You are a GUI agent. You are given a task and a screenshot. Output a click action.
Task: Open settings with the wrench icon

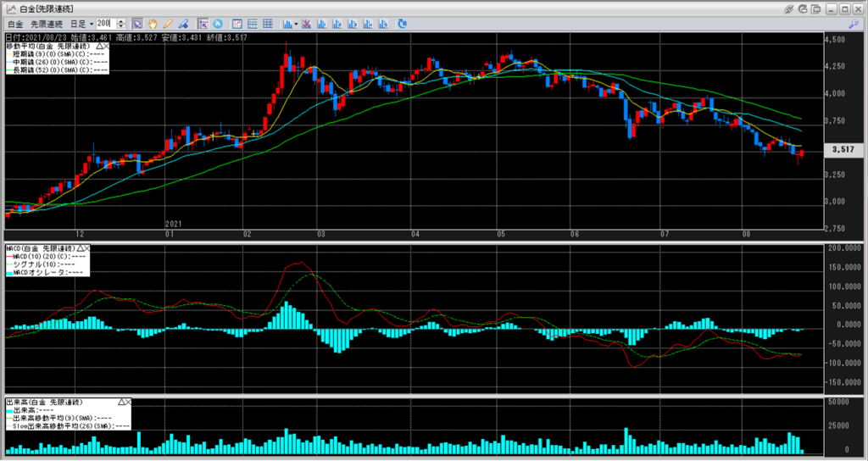click(x=853, y=24)
